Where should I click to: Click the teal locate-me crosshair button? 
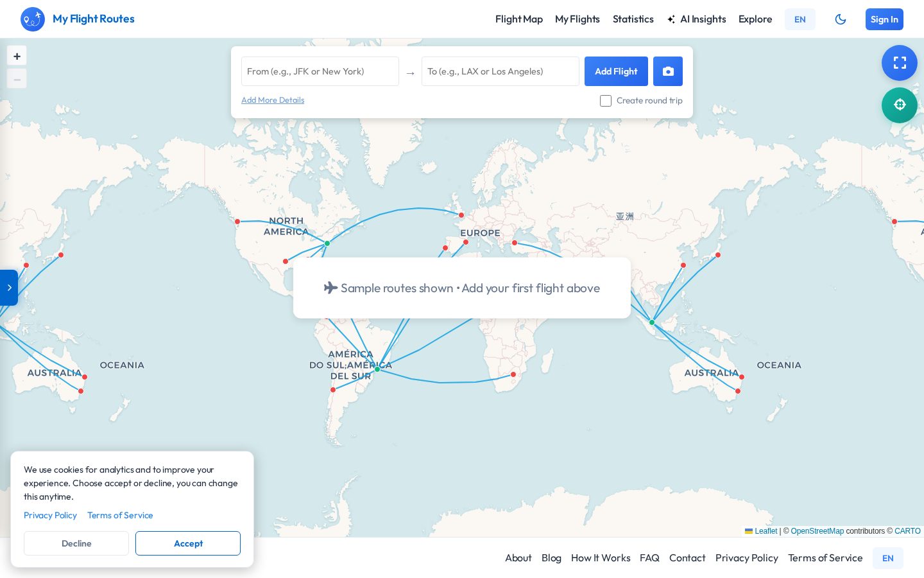[900, 105]
